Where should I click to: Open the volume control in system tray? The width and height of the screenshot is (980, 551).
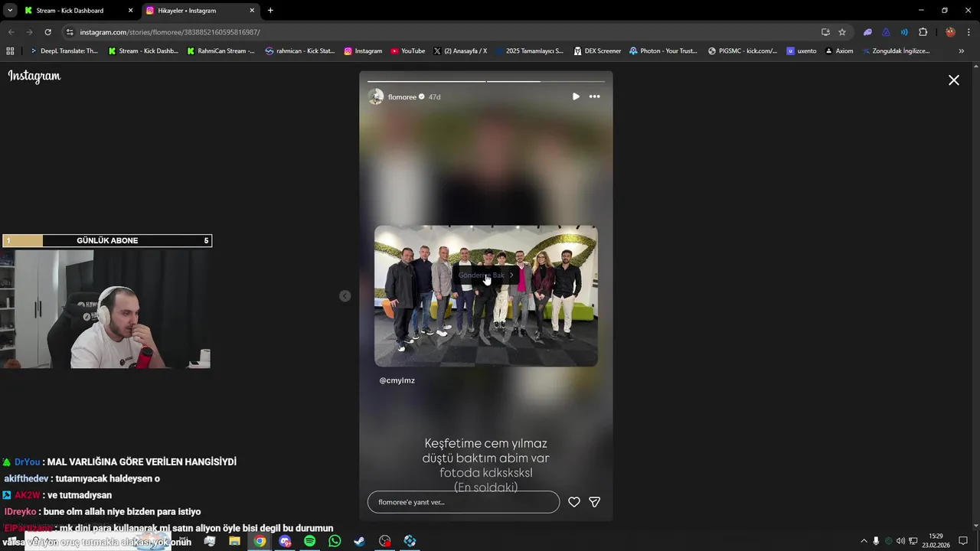click(900, 541)
